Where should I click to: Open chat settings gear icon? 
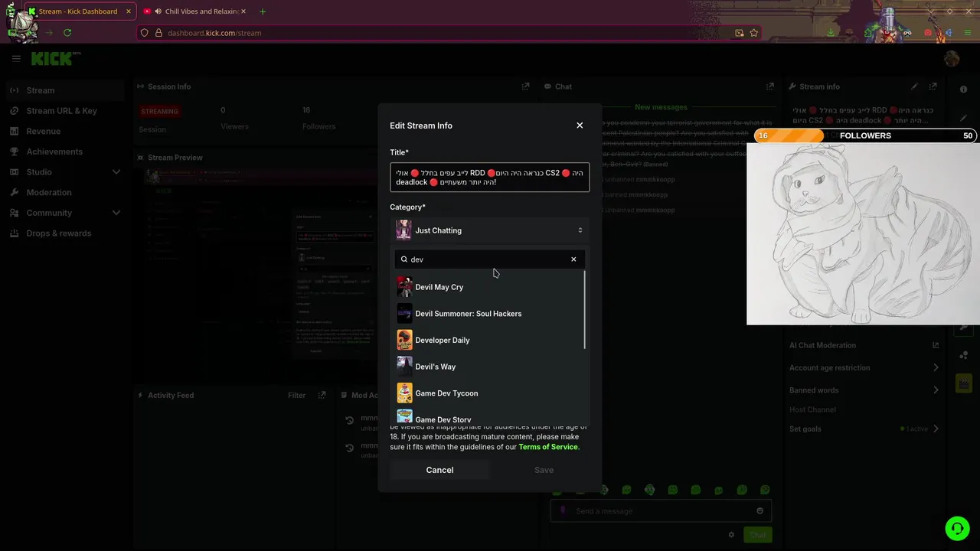coord(731,535)
